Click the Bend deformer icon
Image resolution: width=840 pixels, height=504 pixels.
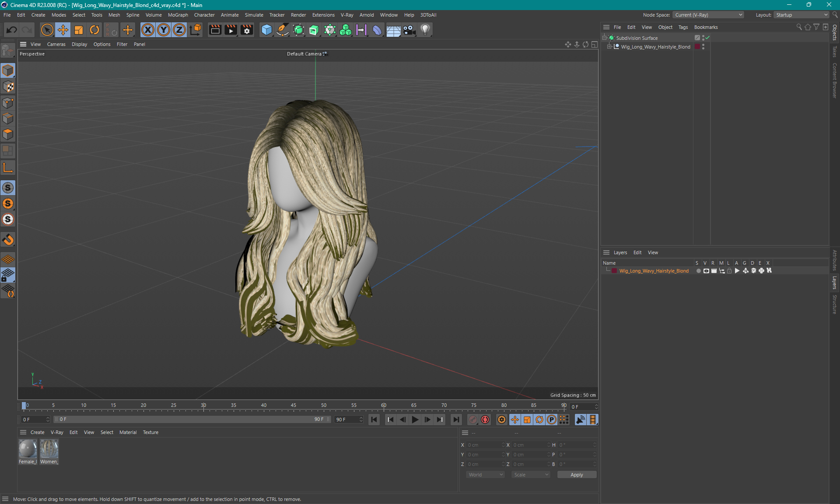tap(377, 30)
